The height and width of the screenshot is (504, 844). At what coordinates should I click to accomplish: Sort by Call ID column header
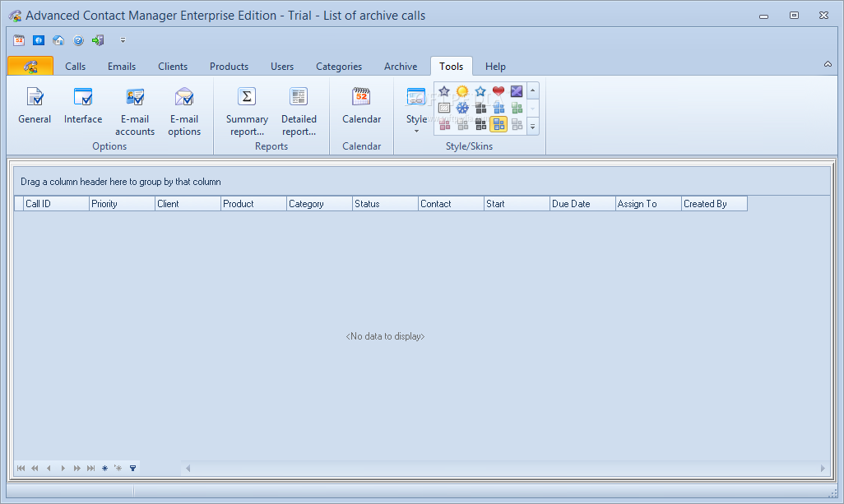coord(56,204)
